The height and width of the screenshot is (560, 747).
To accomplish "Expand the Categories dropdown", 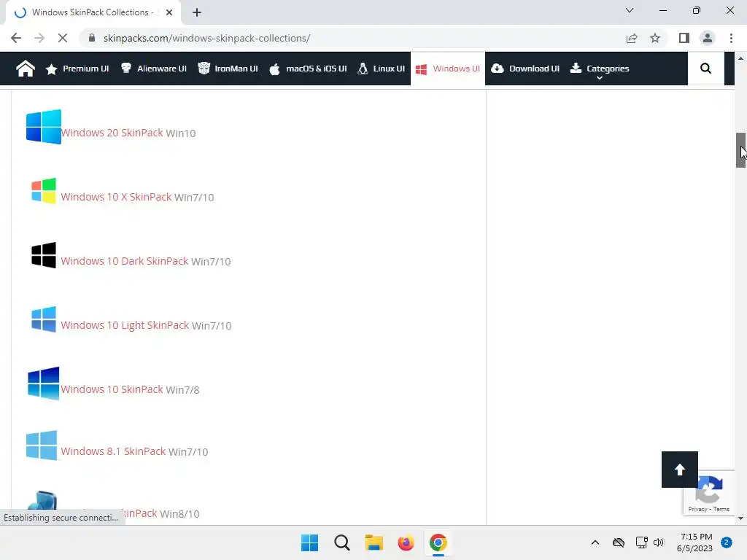I will pyautogui.click(x=600, y=69).
